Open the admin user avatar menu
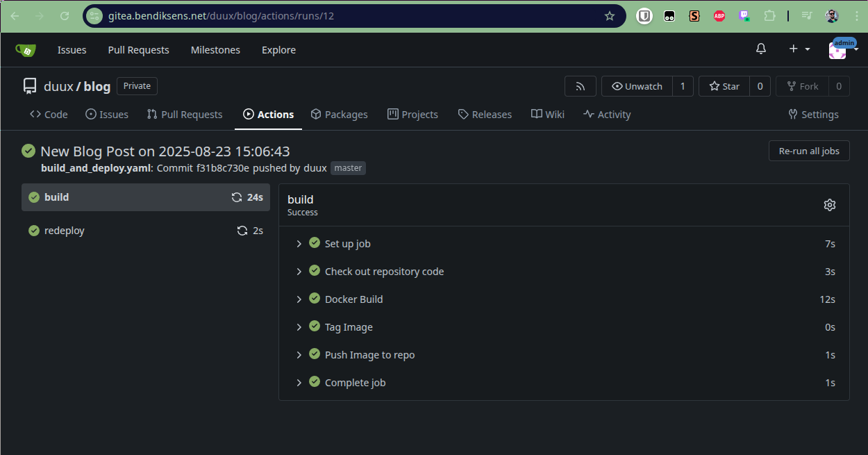 (x=843, y=49)
